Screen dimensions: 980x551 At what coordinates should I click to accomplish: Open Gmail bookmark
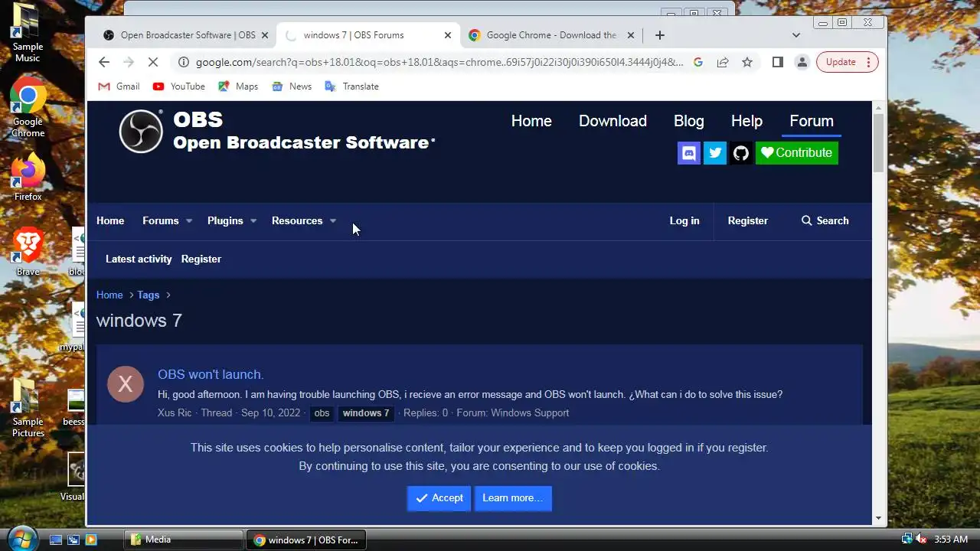point(119,86)
